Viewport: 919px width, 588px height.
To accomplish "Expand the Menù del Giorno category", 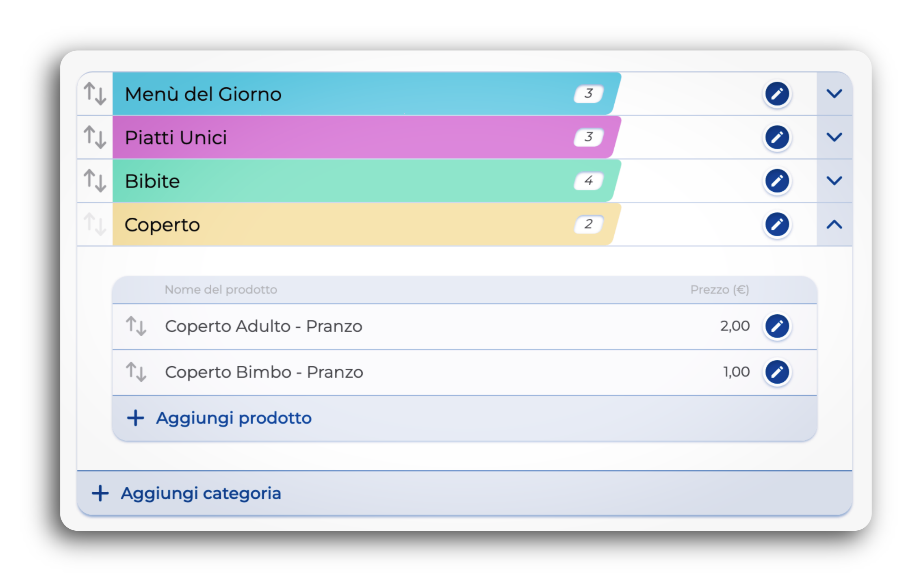I will click(834, 94).
